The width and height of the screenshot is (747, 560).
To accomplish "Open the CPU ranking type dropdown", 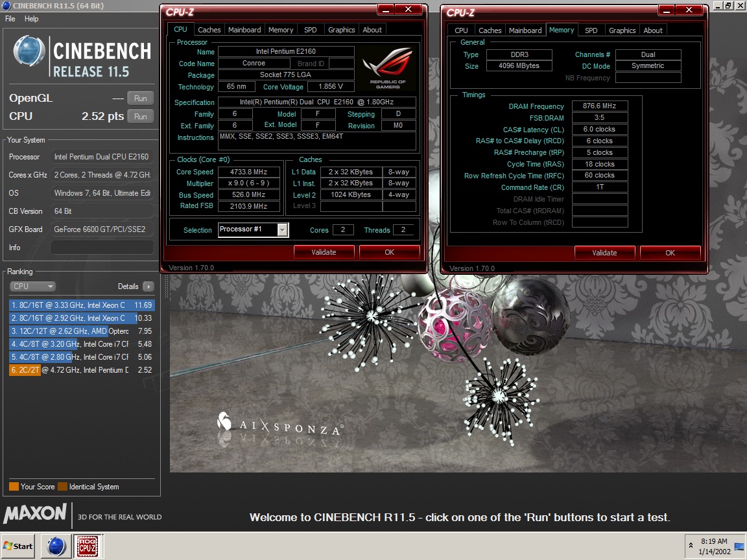I will 32,286.
